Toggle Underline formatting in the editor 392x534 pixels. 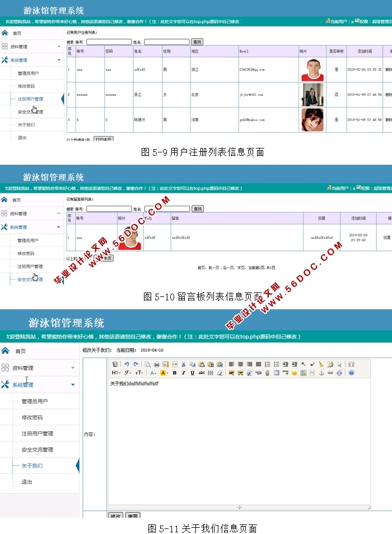192,373
